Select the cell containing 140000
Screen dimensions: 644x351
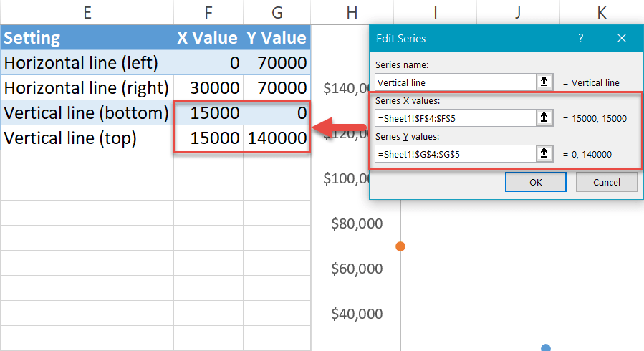pos(277,138)
